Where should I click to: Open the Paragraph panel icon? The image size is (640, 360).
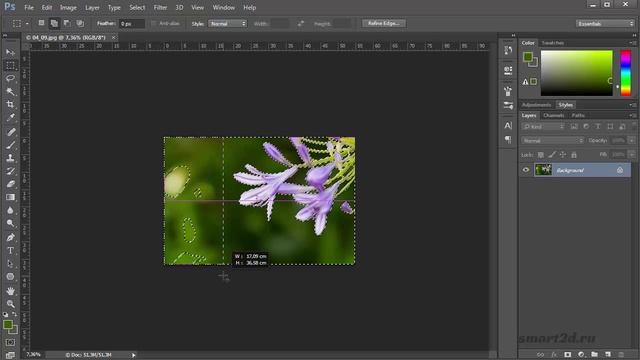click(508, 140)
